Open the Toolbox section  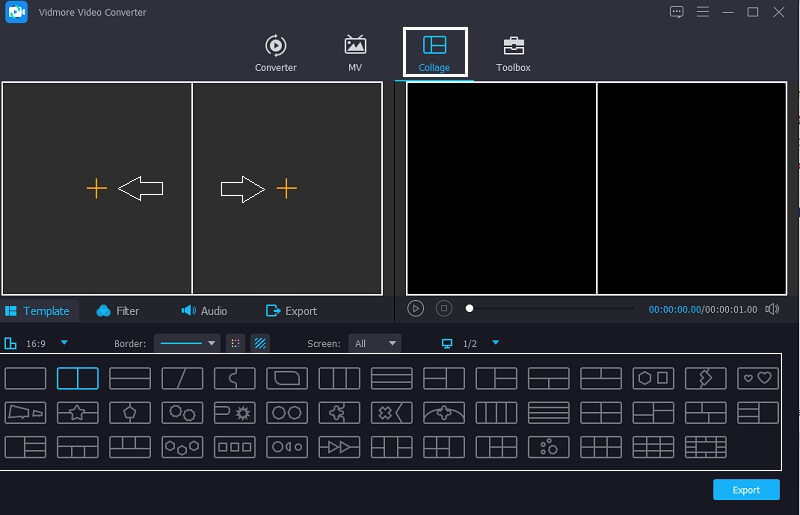[x=513, y=53]
